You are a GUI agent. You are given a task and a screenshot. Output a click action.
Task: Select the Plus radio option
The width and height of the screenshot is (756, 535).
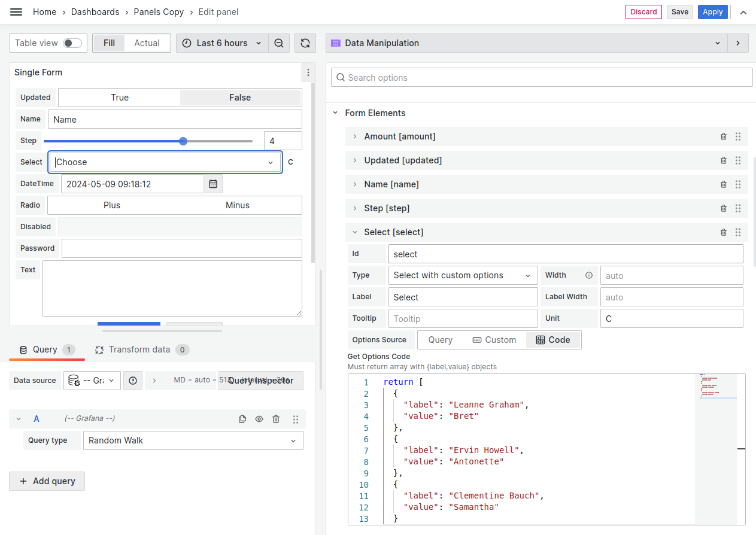[x=111, y=205]
